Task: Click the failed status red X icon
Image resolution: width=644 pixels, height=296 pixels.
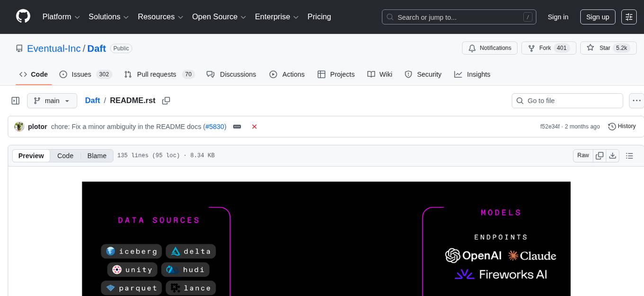Action: click(254, 127)
